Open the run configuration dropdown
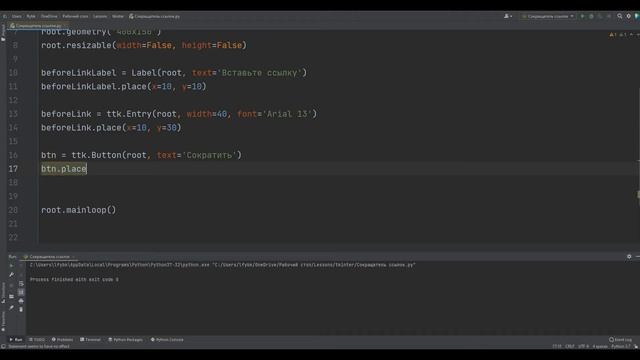 [x=548, y=16]
